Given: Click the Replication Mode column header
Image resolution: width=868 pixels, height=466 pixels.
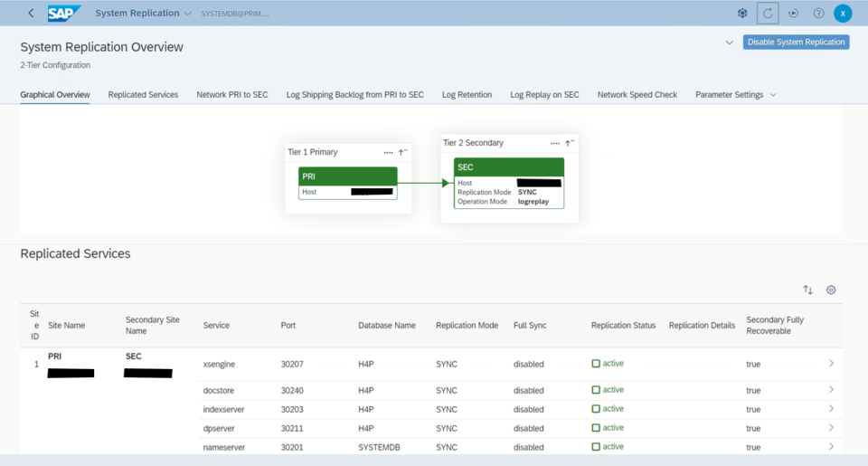Looking at the screenshot, I should pos(467,325).
